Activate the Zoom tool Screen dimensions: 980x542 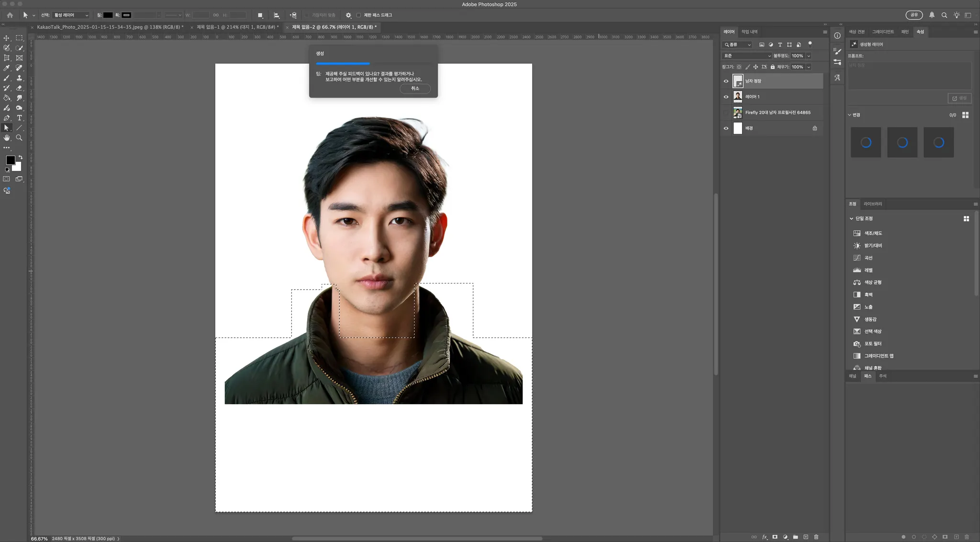(19, 138)
